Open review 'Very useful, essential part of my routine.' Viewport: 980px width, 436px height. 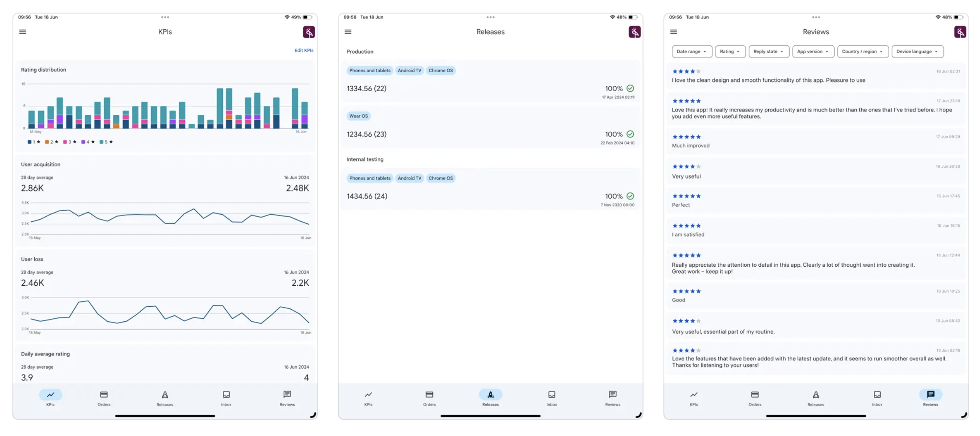point(816,326)
